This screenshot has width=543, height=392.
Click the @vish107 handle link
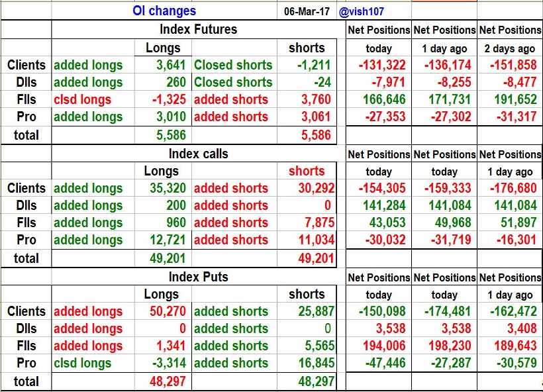pos(361,11)
